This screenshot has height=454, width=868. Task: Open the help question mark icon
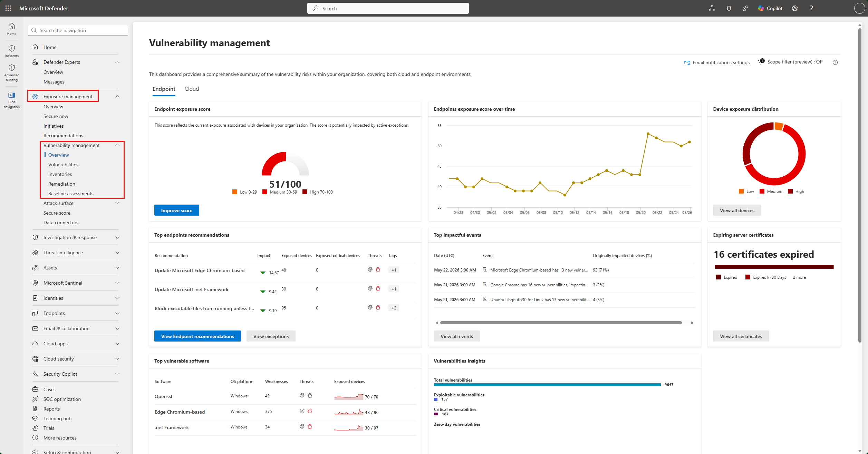point(811,8)
